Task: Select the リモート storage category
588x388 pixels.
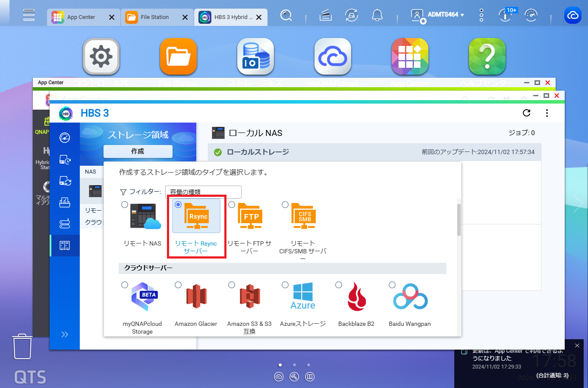Action: (x=93, y=210)
